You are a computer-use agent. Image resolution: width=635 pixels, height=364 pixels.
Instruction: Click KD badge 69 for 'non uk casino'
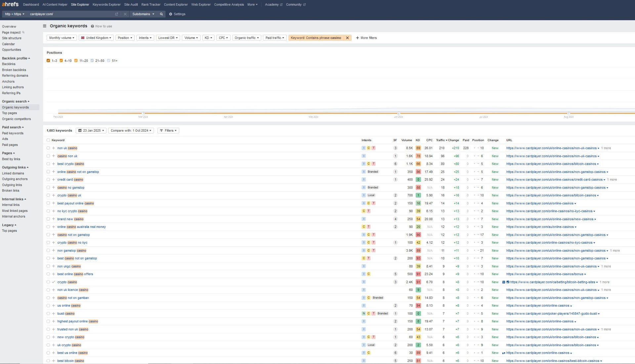[418, 148]
